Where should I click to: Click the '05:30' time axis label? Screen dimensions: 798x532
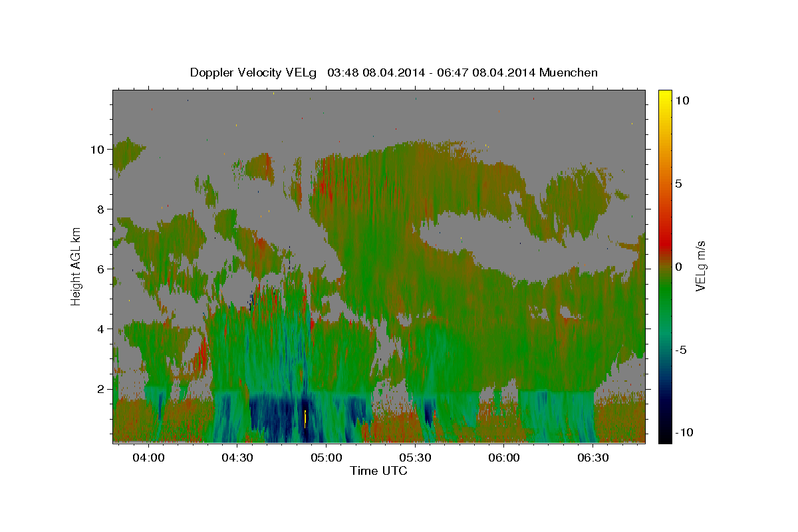416,458
